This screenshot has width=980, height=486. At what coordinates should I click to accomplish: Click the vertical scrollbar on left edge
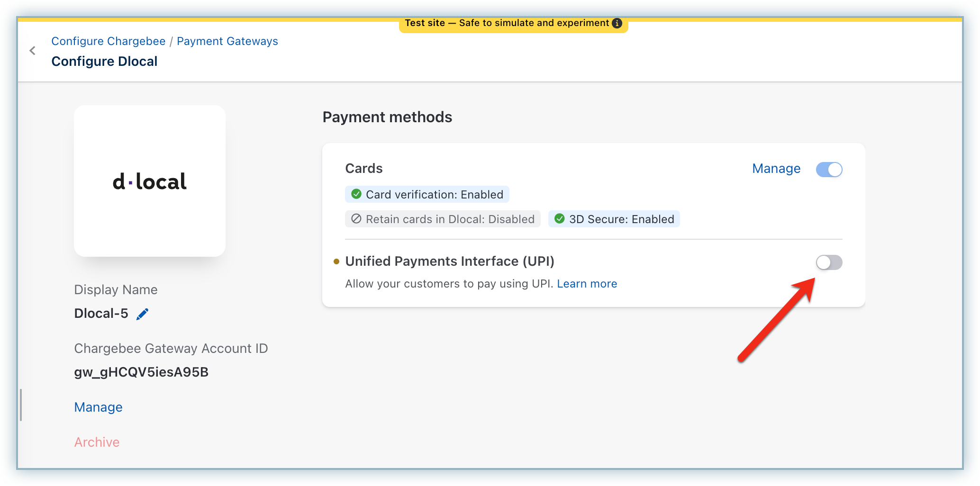coord(21,405)
